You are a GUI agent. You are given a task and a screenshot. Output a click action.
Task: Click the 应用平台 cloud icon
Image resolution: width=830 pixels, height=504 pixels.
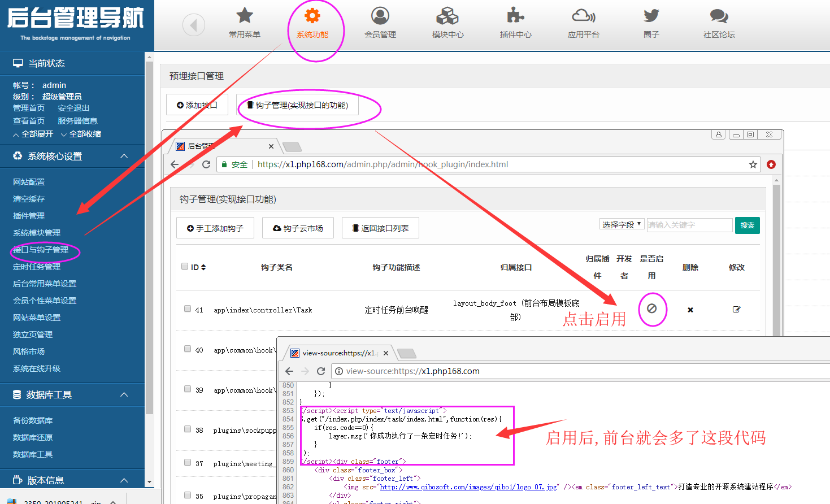(x=583, y=16)
